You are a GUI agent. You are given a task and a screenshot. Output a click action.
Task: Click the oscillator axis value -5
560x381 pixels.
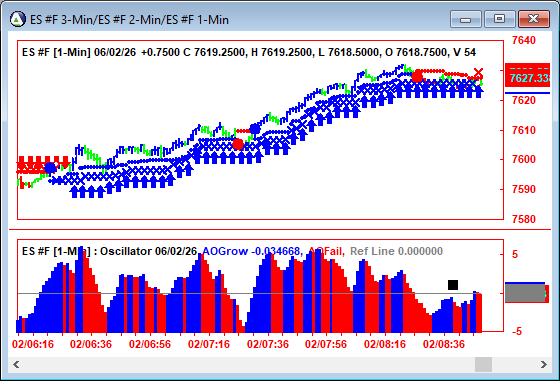[x=517, y=331]
